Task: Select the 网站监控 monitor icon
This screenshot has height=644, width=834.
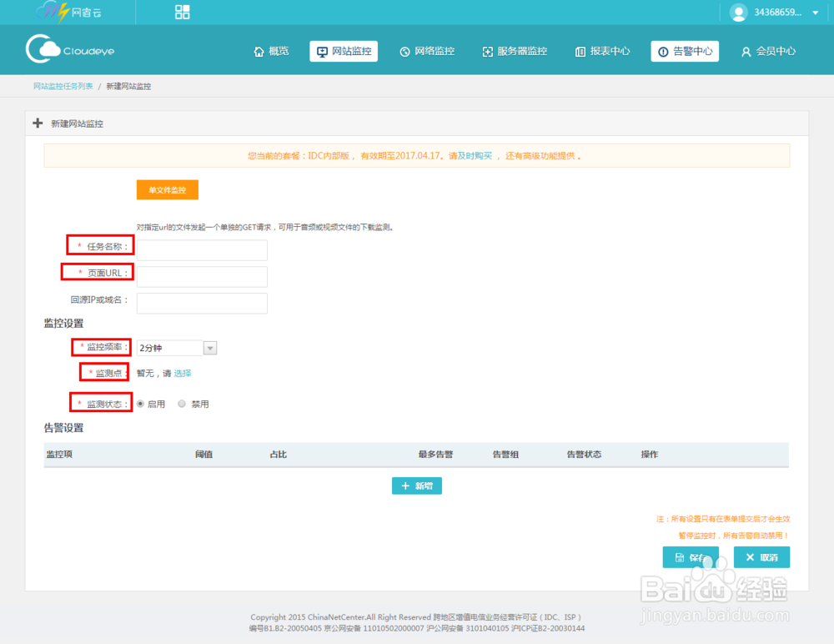Action: coord(323,51)
